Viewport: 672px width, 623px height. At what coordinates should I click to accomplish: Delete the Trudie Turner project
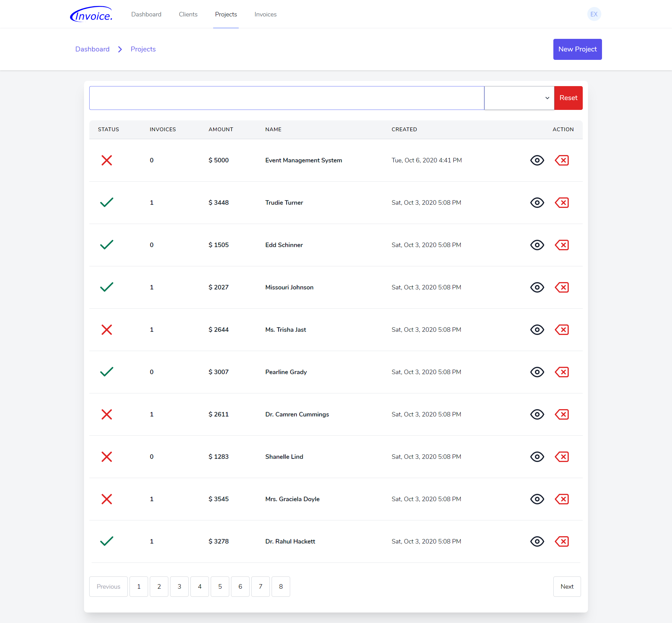(x=562, y=203)
